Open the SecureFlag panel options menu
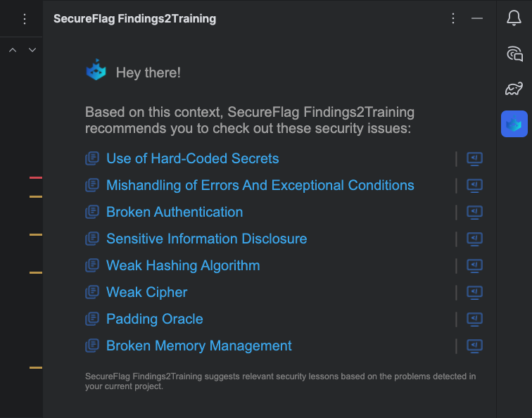The image size is (532, 418). (453, 19)
